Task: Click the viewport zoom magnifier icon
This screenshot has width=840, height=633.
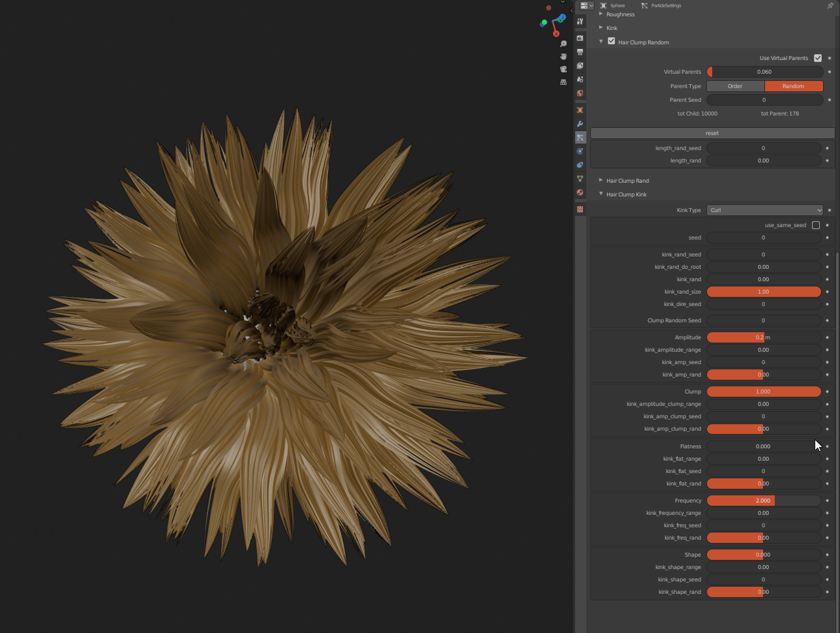Action: tap(563, 44)
